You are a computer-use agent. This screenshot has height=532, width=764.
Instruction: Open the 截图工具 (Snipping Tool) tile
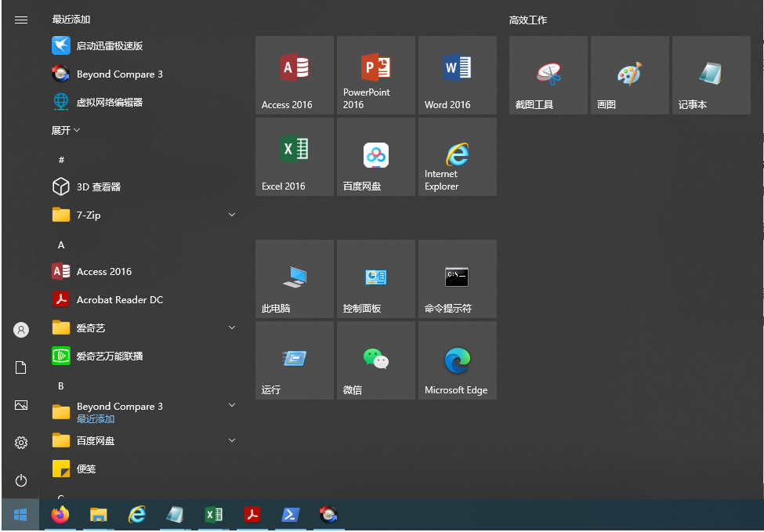548,74
